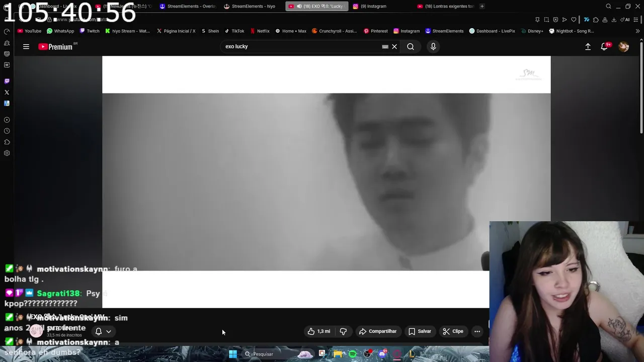Switch to Lontras exigentes tab
This screenshot has height=362, width=644.
pos(445,6)
